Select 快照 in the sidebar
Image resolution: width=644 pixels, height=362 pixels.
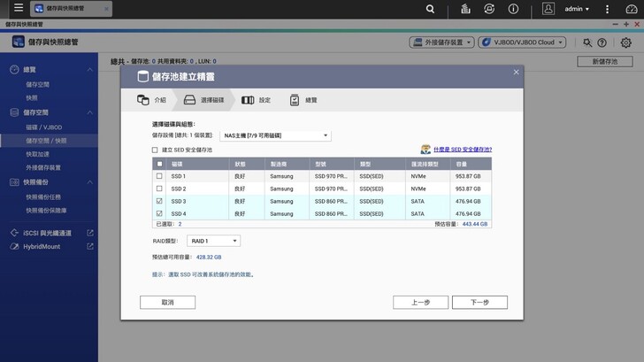(x=32, y=97)
